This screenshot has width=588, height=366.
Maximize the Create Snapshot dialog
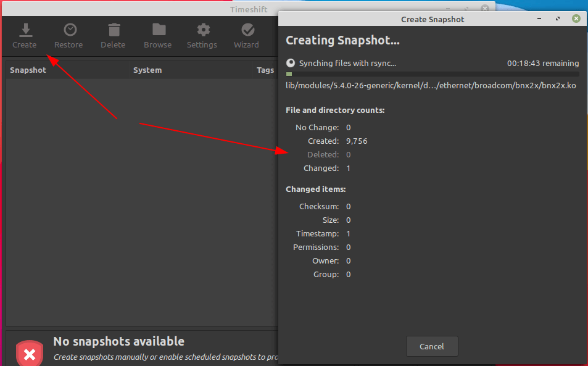(558, 19)
